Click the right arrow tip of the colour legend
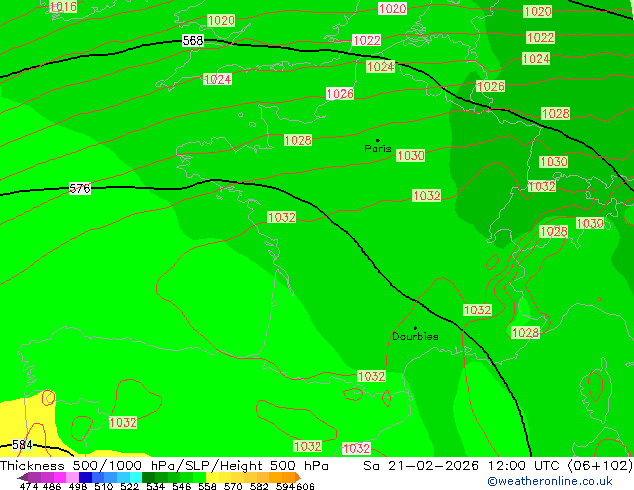Image resolution: width=634 pixels, height=490 pixels. point(298,477)
